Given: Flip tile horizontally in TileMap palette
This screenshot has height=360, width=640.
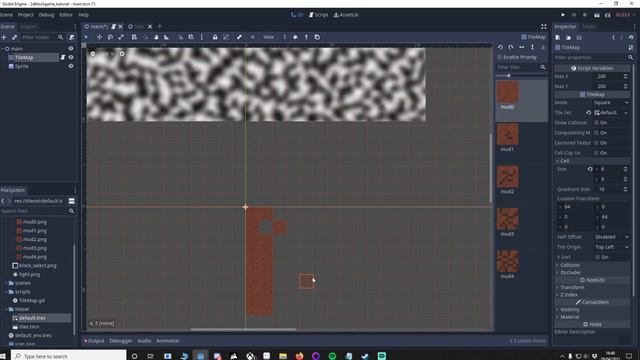Looking at the screenshot, I should (522, 47).
